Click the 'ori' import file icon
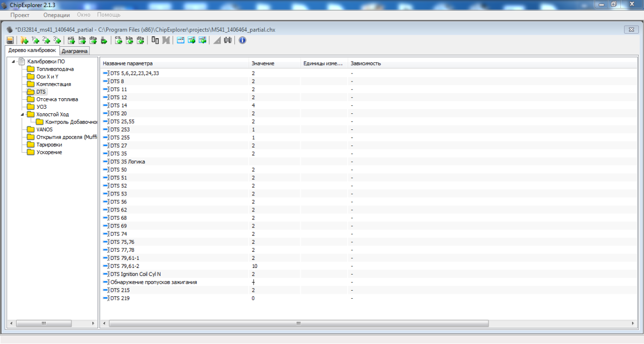The height and width of the screenshot is (344, 644). coord(71,40)
